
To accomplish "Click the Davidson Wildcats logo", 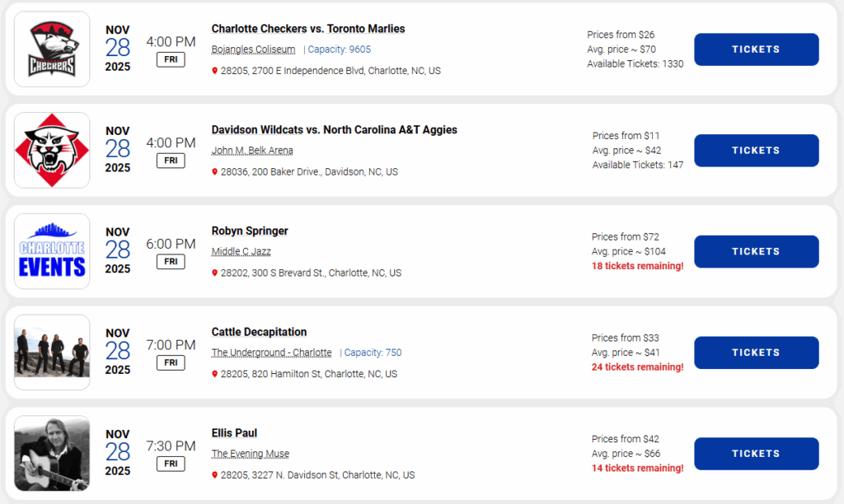I will click(52, 151).
